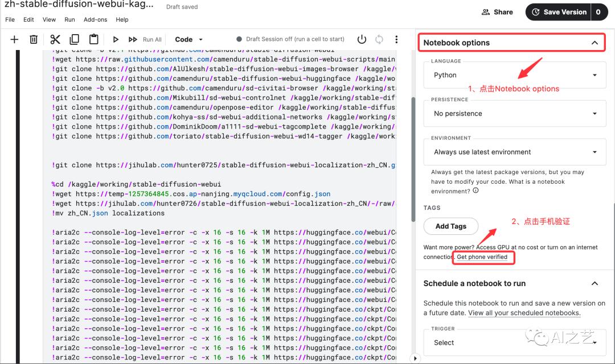Restart the session with the refresh icon

tap(379, 39)
